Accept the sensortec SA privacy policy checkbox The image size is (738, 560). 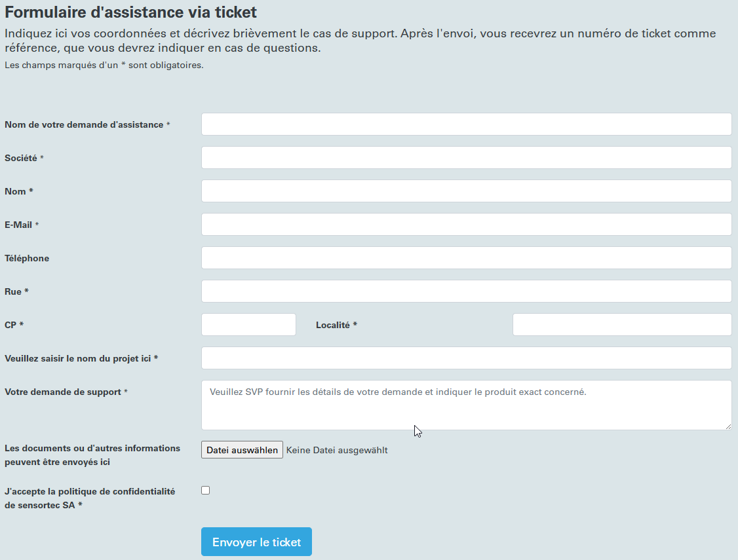pos(206,491)
